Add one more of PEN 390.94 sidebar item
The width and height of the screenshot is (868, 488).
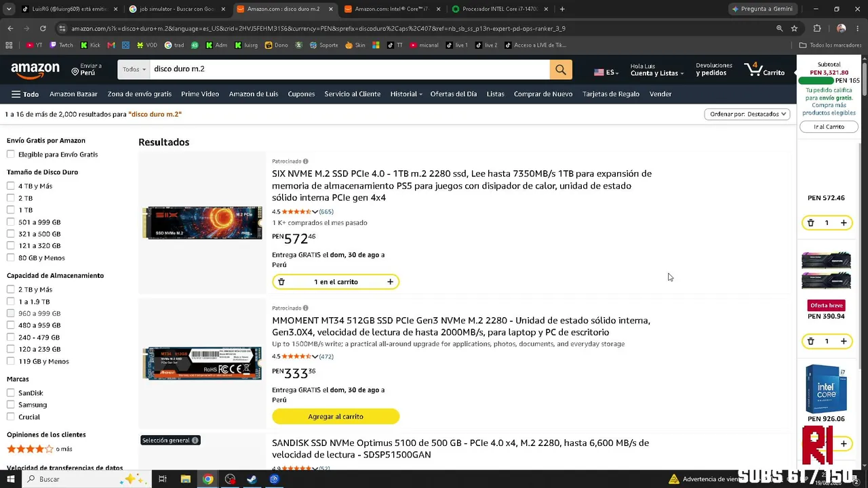pyautogui.click(x=844, y=341)
